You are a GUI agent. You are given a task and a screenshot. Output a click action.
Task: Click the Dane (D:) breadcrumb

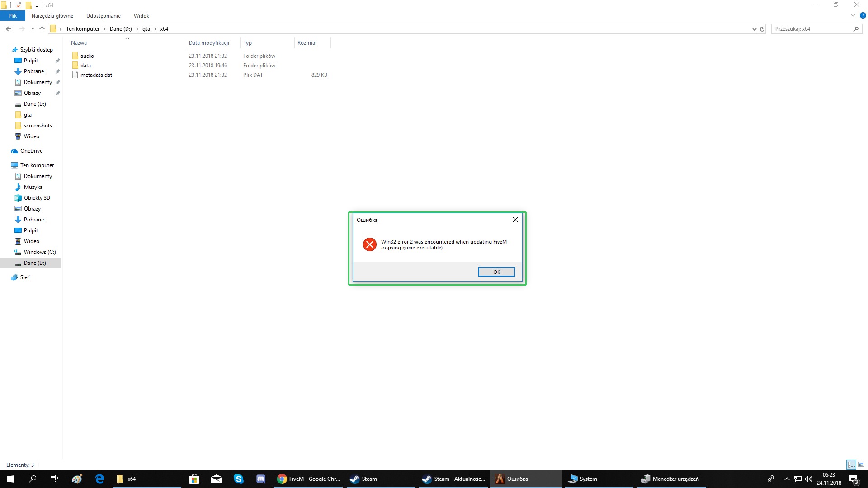coord(121,29)
